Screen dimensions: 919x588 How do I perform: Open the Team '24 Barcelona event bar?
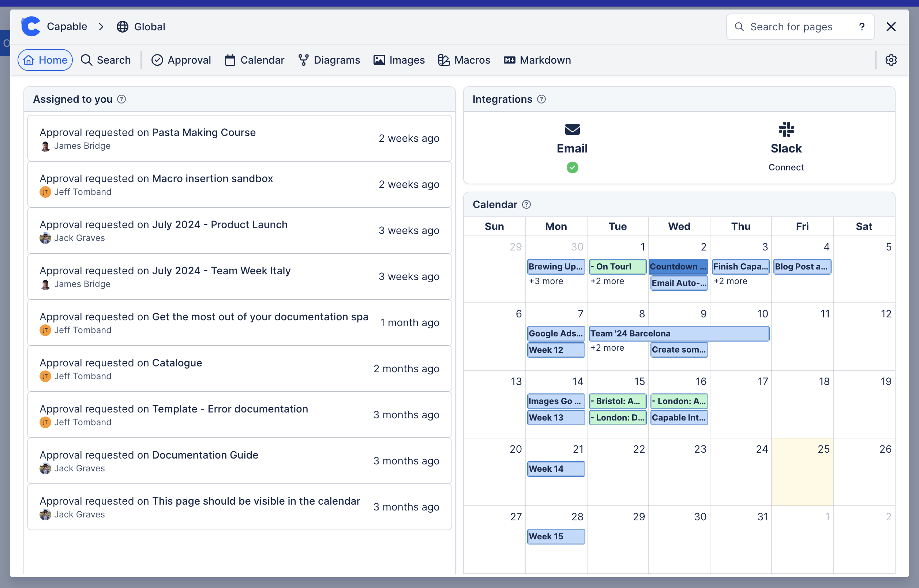(679, 333)
